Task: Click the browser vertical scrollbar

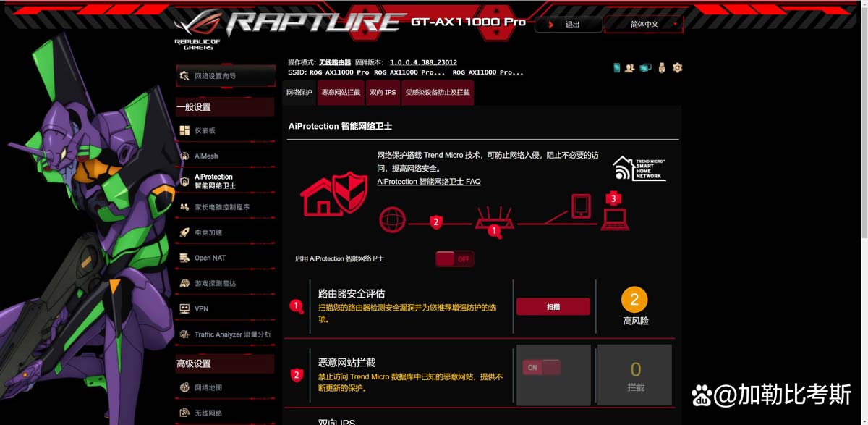Action: [x=863, y=123]
